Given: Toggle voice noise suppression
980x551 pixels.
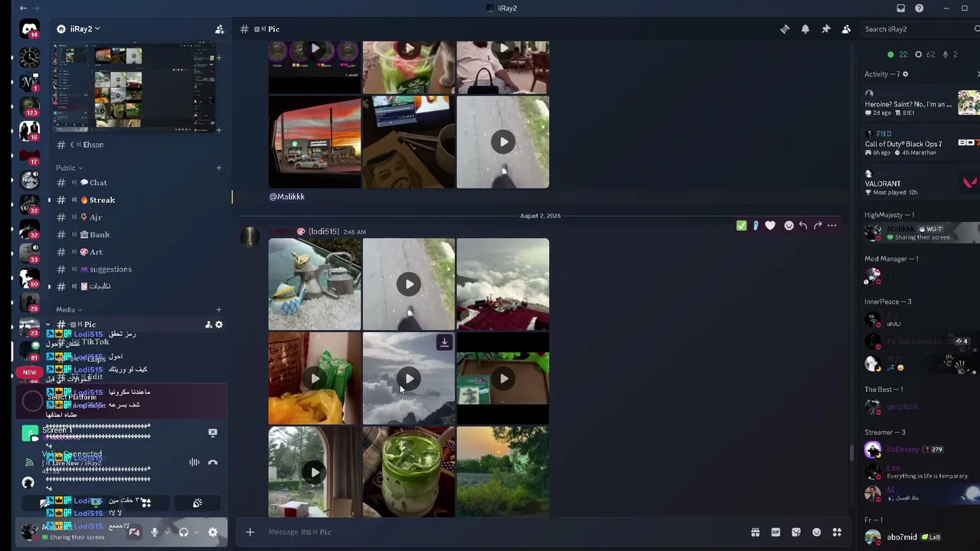Looking at the screenshot, I should pos(194,462).
